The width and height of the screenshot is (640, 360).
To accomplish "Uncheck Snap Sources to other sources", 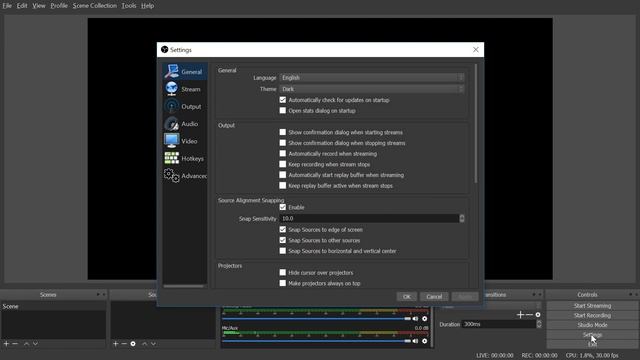I will coord(283,240).
